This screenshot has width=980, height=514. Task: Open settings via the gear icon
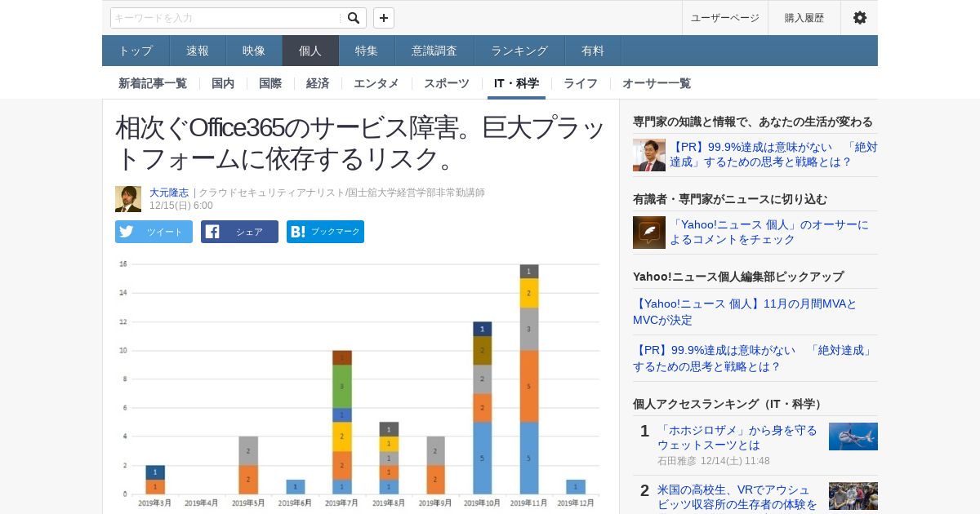(859, 18)
